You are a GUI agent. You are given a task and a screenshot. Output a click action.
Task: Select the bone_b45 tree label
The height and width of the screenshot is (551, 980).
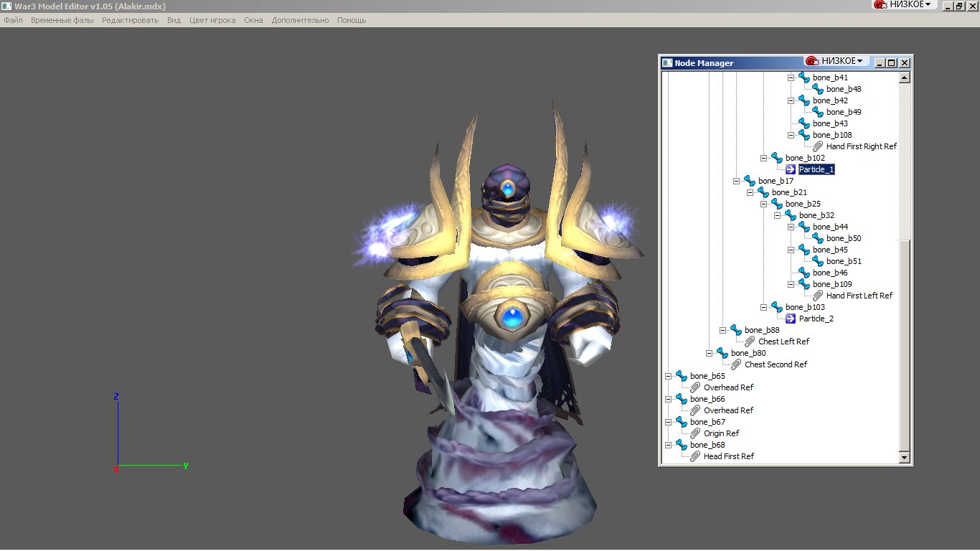tap(830, 250)
